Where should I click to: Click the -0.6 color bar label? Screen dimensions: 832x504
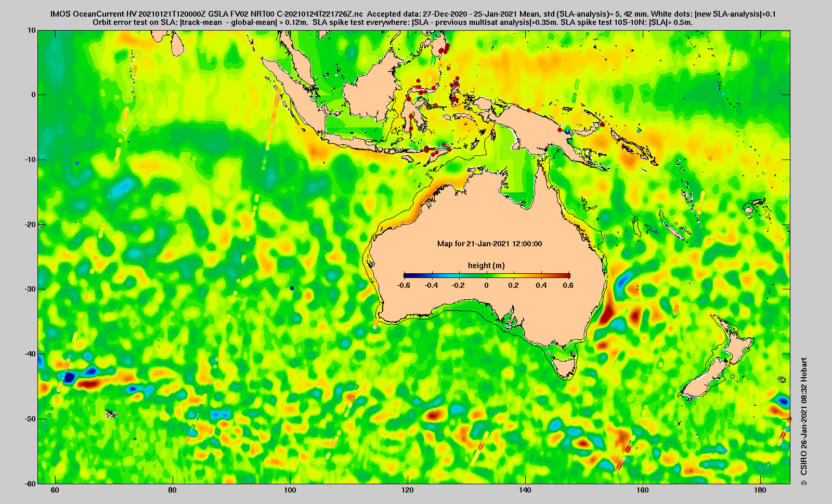tap(404, 285)
